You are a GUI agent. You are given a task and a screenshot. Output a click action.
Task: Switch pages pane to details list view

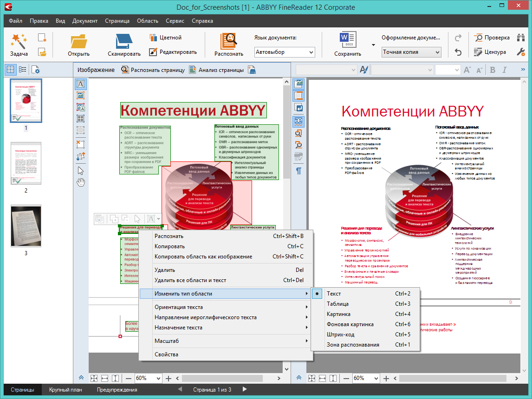click(x=23, y=70)
